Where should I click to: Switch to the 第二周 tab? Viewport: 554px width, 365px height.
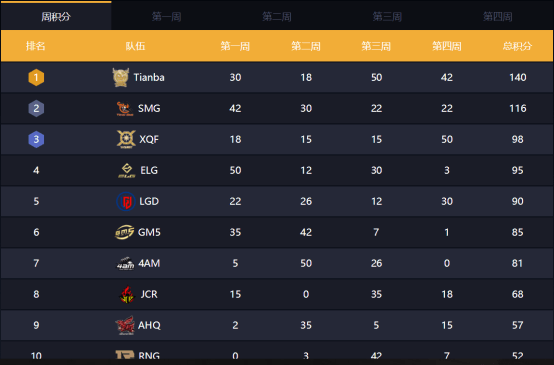click(277, 16)
